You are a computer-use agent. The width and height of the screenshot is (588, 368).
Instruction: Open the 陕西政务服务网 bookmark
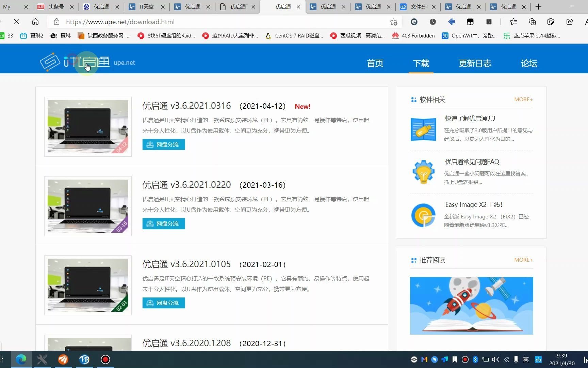pyautogui.click(x=104, y=36)
